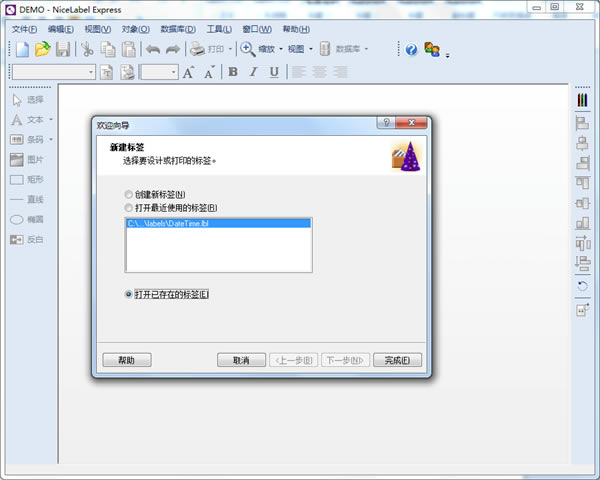600x480 pixels.
Task: Expand the print (打印) dropdown arrow
Action: pyautogui.click(x=230, y=49)
